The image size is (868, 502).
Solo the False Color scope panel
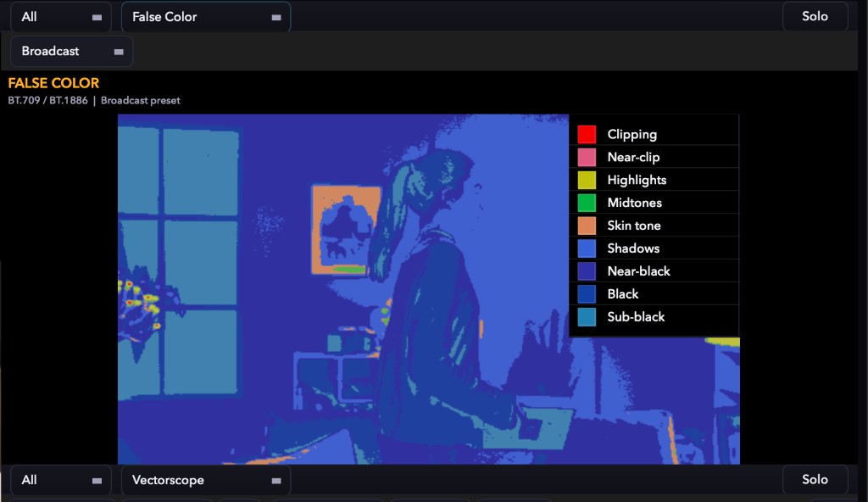point(815,17)
